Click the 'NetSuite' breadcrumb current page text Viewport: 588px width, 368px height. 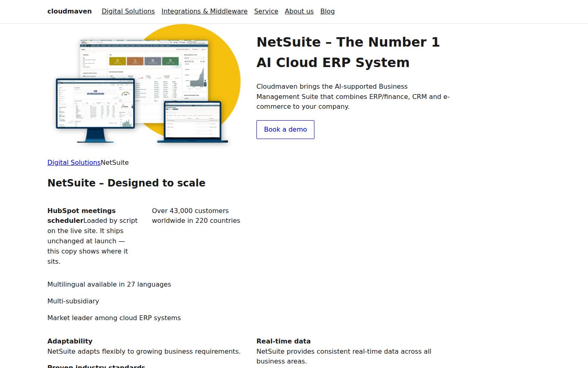(115, 162)
